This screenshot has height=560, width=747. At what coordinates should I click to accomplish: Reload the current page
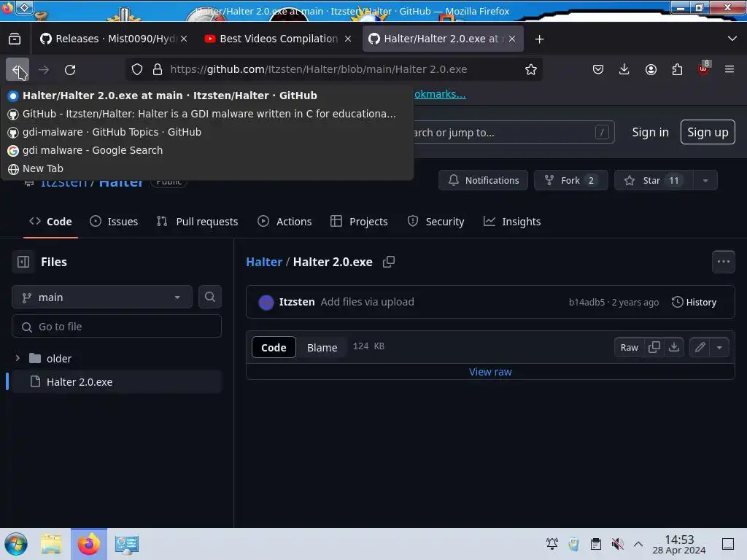pyautogui.click(x=70, y=69)
